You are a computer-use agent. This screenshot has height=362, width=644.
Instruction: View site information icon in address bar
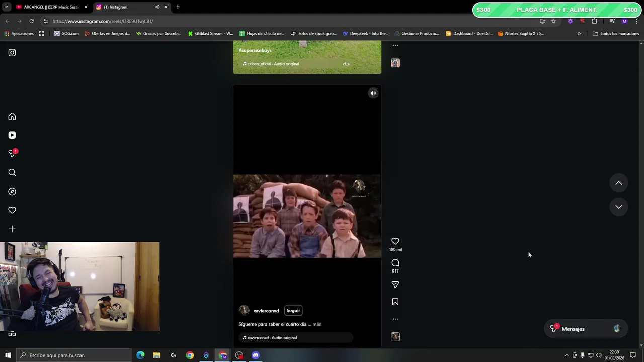pyautogui.click(x=46, y=21)
